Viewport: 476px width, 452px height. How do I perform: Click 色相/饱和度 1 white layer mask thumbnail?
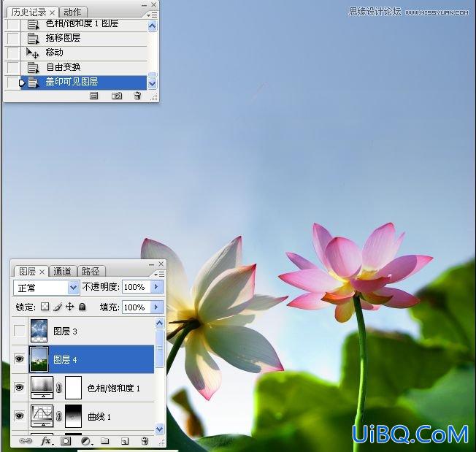tap(73, 388)
